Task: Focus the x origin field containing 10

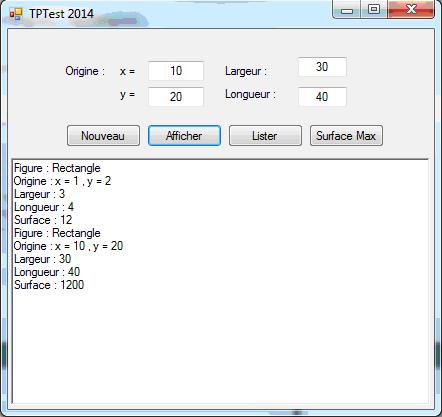Action: (176, 71)
